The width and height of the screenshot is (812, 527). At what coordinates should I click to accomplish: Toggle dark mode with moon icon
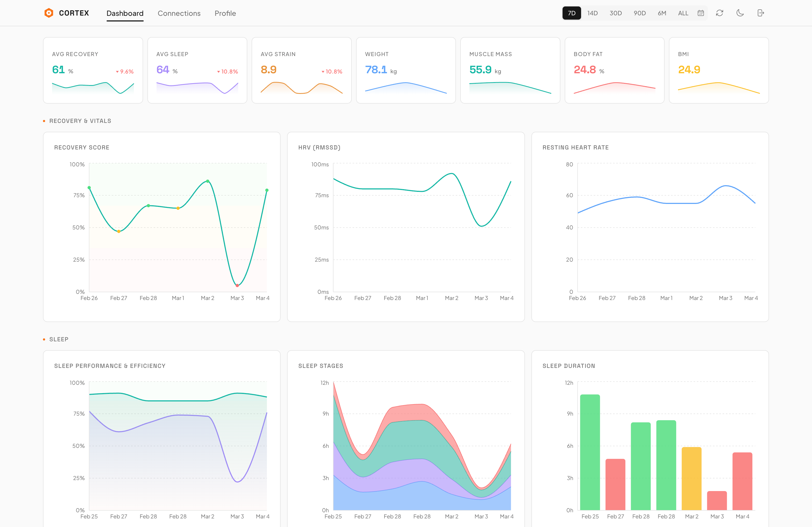[x=740, y=13]
